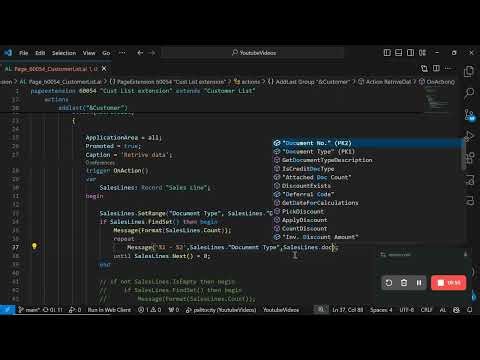Pick ApplyDiscount suggestion
The height and width of the screenshot is (360, 480).
[x=367, y=220]
